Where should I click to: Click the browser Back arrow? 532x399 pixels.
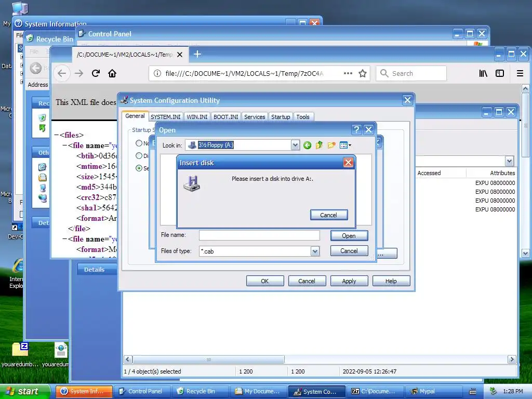(62, 73)
